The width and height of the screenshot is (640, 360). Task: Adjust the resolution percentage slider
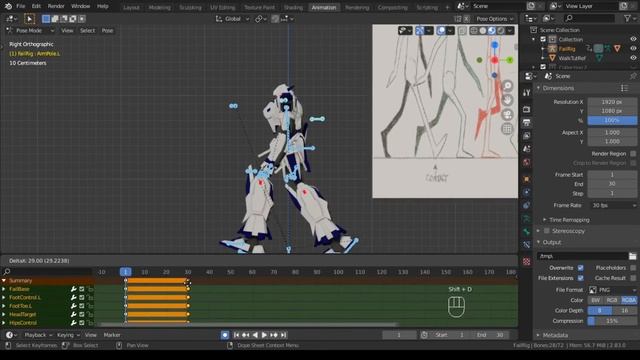click(x=612, y=120)
